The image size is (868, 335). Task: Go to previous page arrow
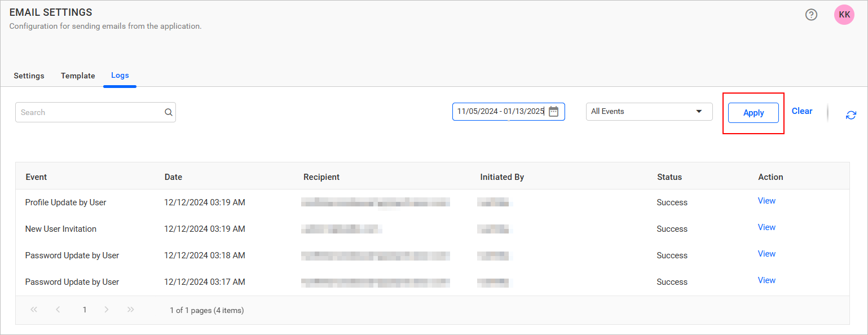(58, 309)
